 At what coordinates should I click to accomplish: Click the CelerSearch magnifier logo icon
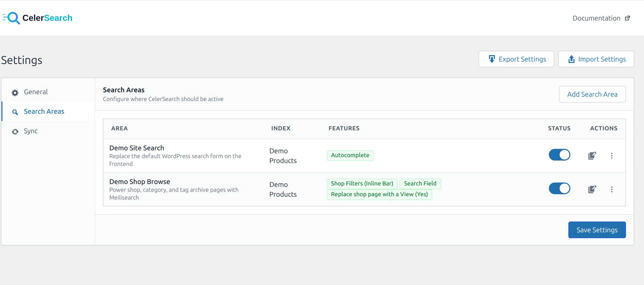pos(11,18)
